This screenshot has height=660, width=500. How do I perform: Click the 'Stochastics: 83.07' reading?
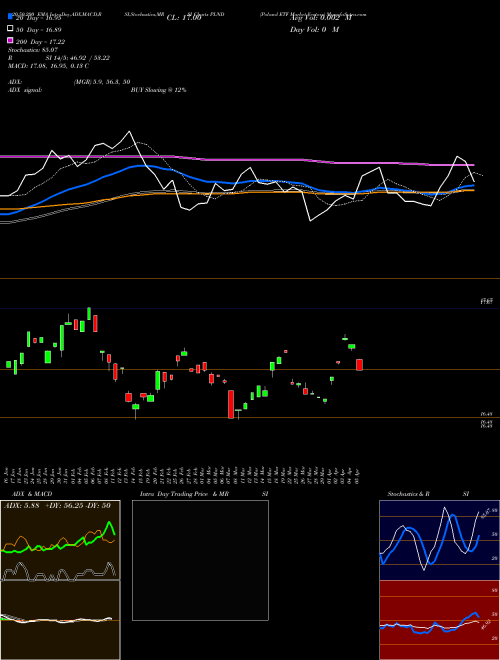[x=33, y=50]
